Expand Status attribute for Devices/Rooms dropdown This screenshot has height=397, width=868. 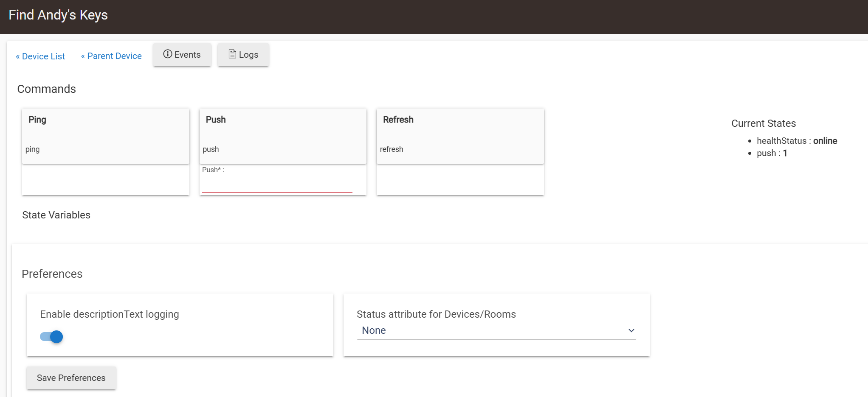[496, 330]
